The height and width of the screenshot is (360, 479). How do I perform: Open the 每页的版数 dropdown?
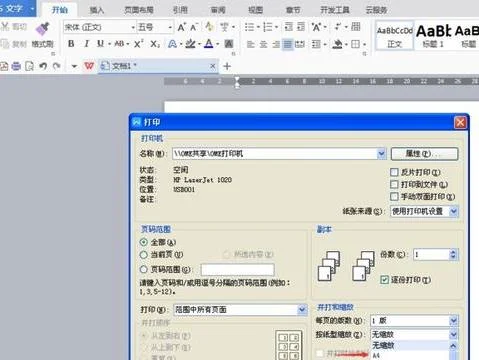453,321
